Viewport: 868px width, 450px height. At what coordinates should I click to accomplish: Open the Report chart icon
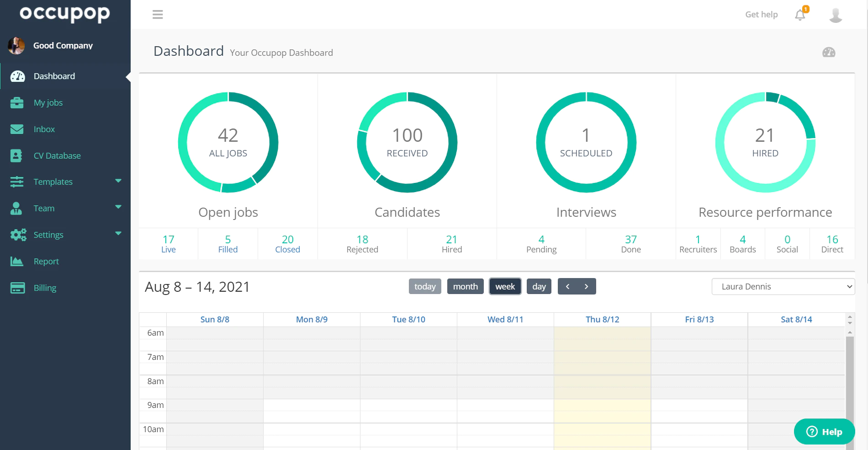pyautogui.click(x=17, y=261)
